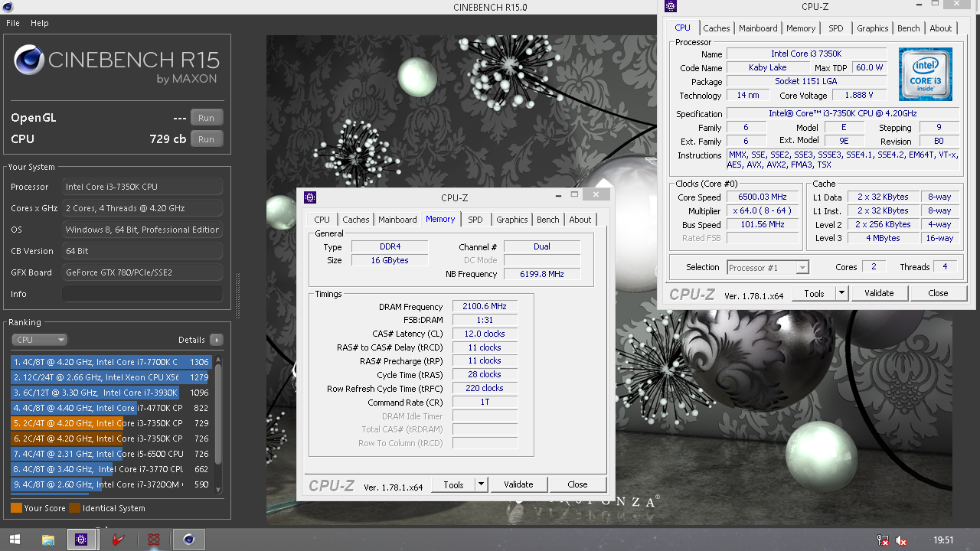Select ranking row i7-3930K 1096
Viewport: 980px width, 551px height.
coord(111,393)
